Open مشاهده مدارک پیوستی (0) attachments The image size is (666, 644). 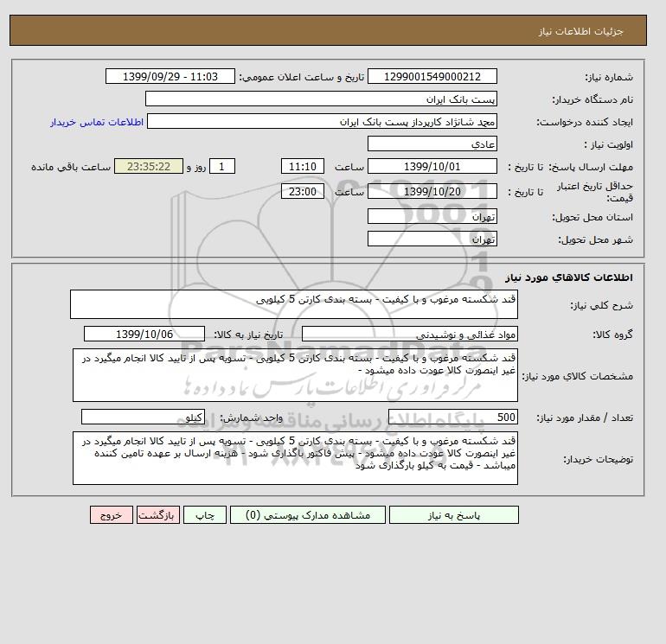tap(308, 515)
